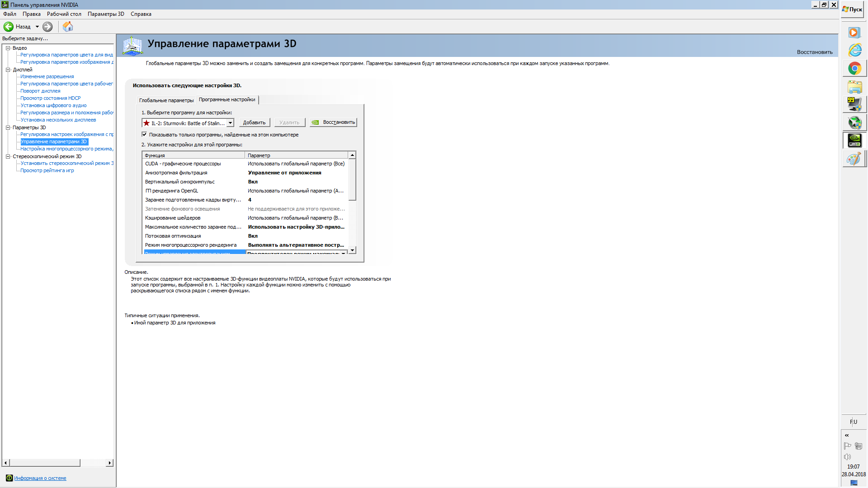This screenshot has height=488, width=868.
Task: Click the green Back arrow icon
Action: (x=9, y=27)
